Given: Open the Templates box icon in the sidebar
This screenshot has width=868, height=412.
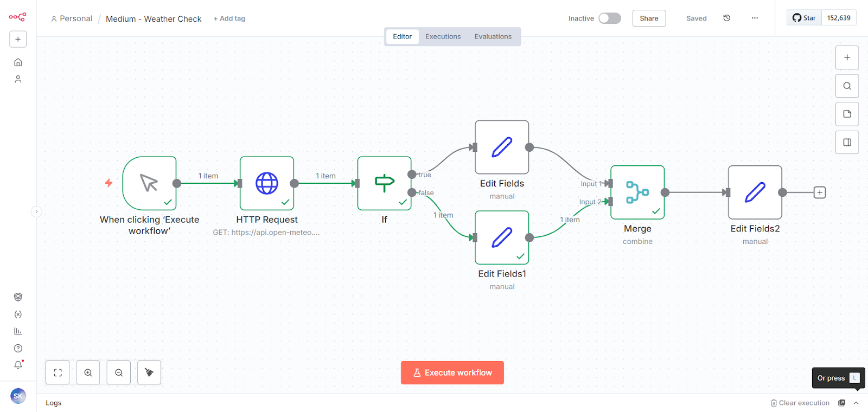Looking at the screenshot, I should (18, 297).
